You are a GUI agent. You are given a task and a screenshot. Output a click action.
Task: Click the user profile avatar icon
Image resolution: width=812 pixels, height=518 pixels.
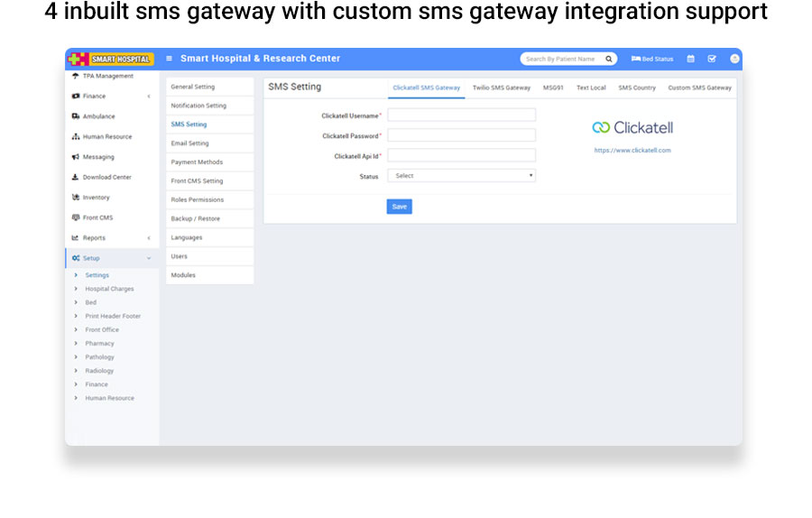pyautogui.click(x=734, y=59)
